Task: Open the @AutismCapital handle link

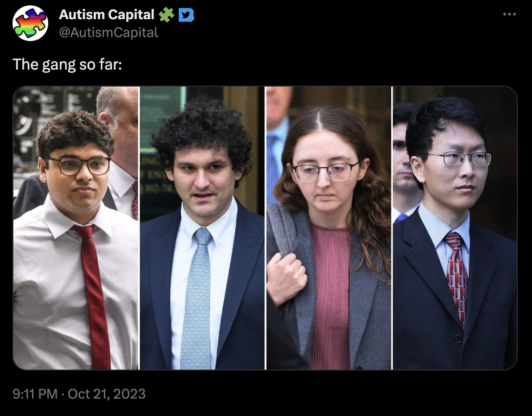Action: 108,33
